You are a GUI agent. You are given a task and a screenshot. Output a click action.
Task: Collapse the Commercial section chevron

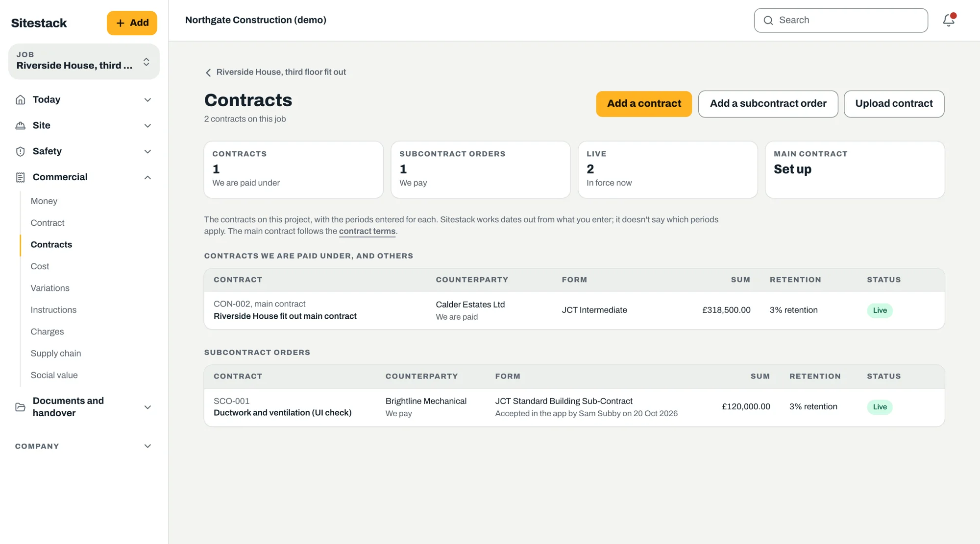click(147, 177)
